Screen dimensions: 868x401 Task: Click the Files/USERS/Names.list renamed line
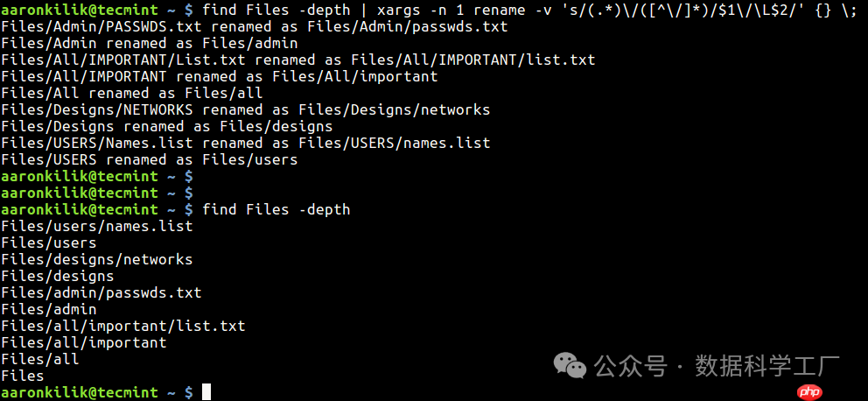coord(246,143)
